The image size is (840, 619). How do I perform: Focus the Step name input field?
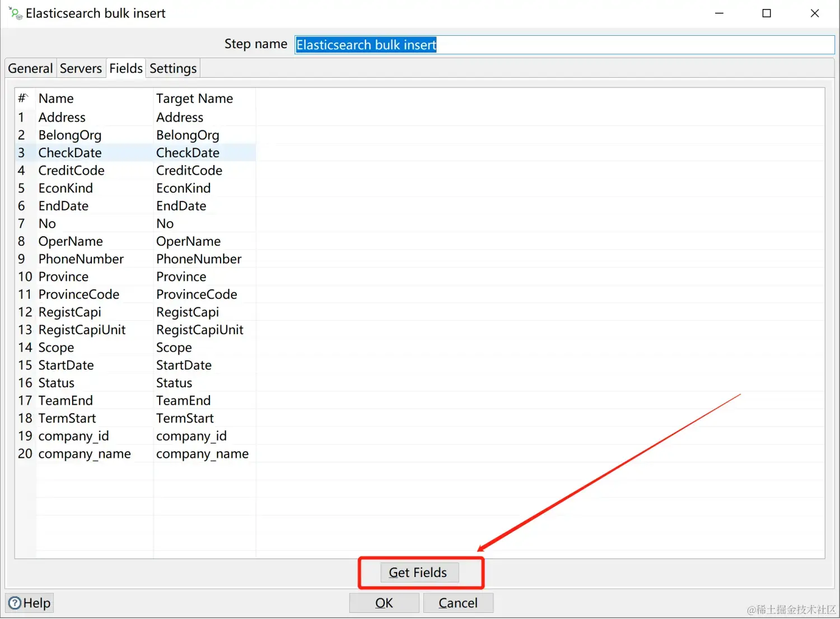(564, 45)
